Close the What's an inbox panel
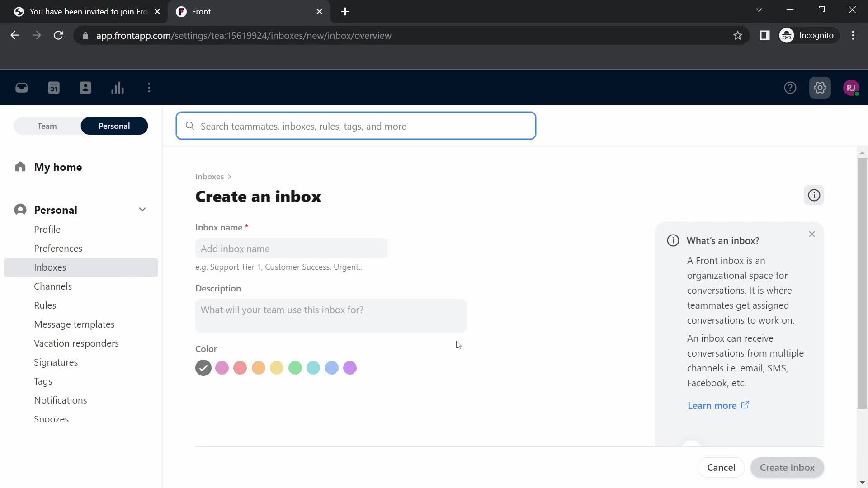 [x=812, y=234]
